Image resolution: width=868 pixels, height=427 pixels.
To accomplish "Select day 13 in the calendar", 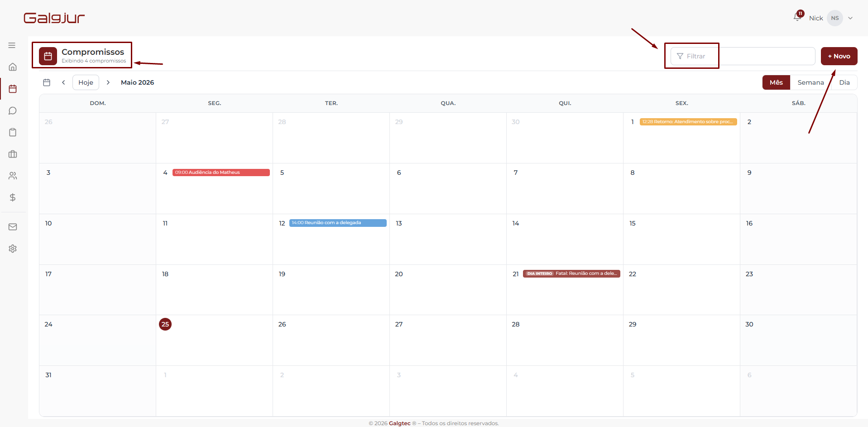I will [399, 223].
